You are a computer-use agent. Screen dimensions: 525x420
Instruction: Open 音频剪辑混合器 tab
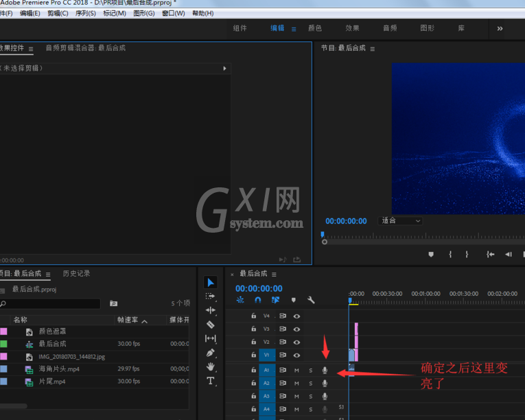[x=86, y=48]
